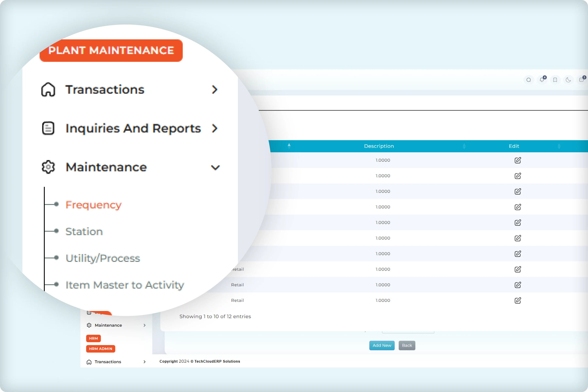Image resolution: width=588 pixels, height=392 pixels.
Task: Click the bookmark icon in header
Action: 555,80
